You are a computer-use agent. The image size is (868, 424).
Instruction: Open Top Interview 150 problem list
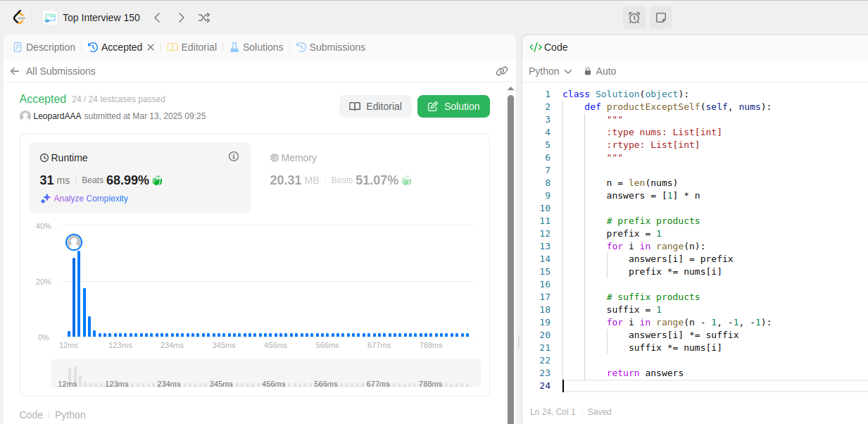[92, 18]
